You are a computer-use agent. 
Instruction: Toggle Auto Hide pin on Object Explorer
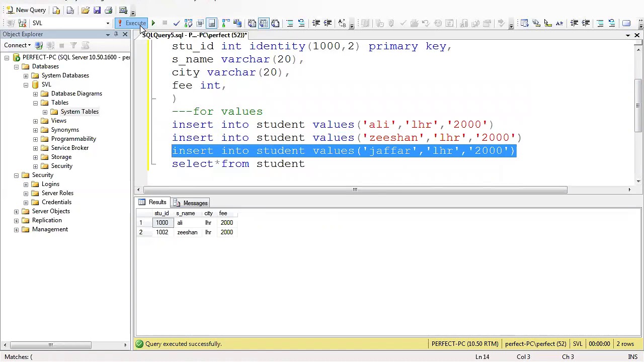(x=116, y=34)
